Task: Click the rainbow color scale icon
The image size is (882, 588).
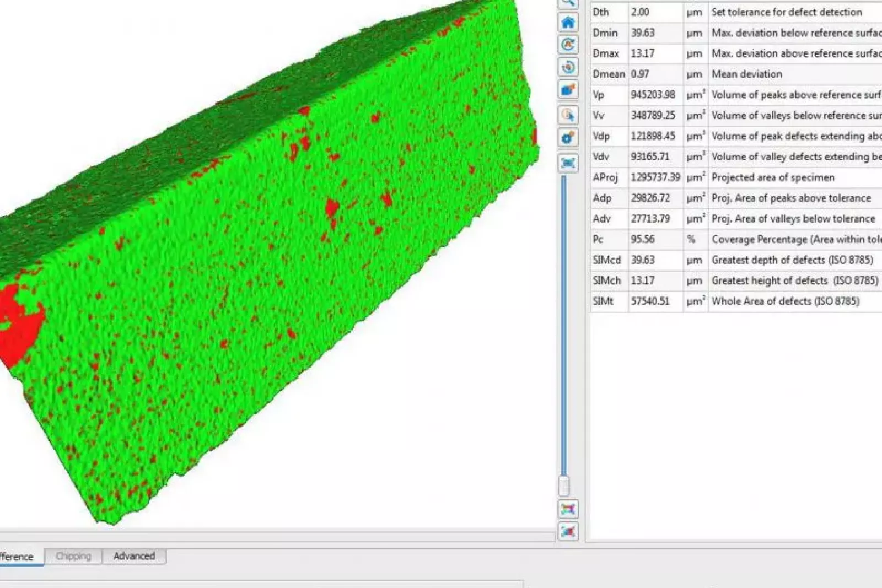Action: (x=568, y=509)
